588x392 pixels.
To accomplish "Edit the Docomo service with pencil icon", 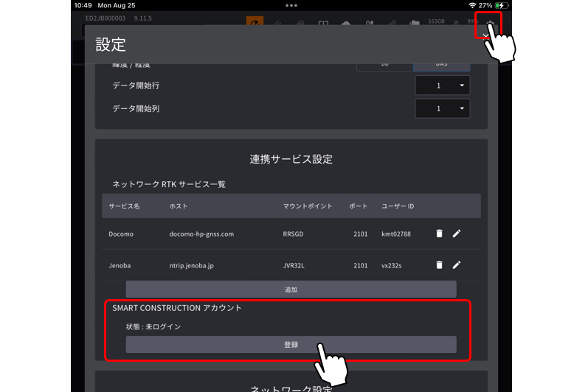I will pos(457,234).
